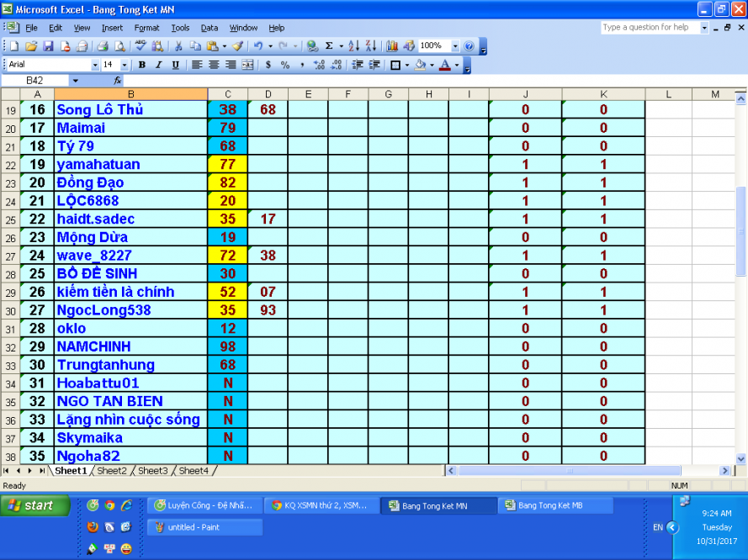
Task: Click the Fill Color paint bucket swatch
Action: 420,65
